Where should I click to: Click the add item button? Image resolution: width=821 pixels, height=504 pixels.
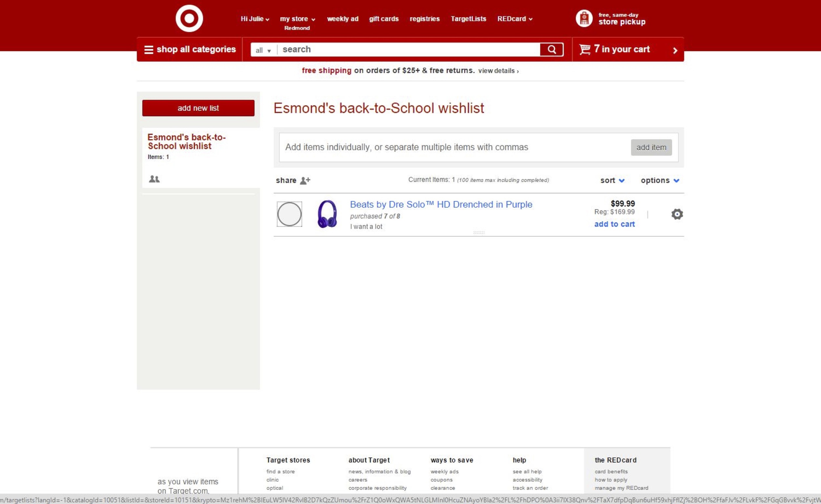pyautogui.click(x=651, y=147)
